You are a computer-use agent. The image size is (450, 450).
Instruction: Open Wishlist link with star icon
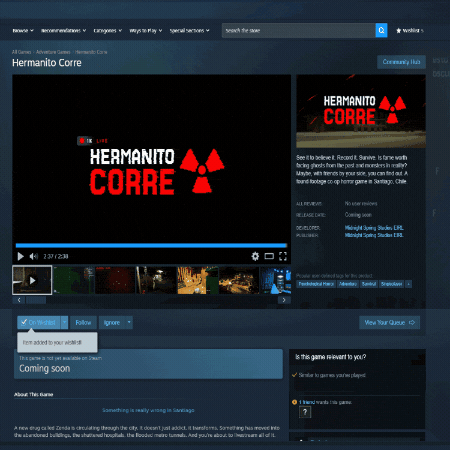point(410,31)
